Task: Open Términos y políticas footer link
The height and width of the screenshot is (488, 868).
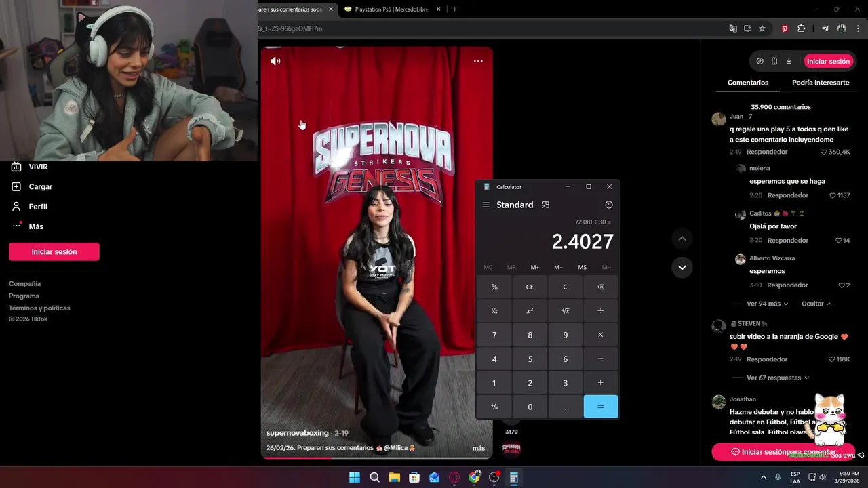Action: tap(39, 308)
